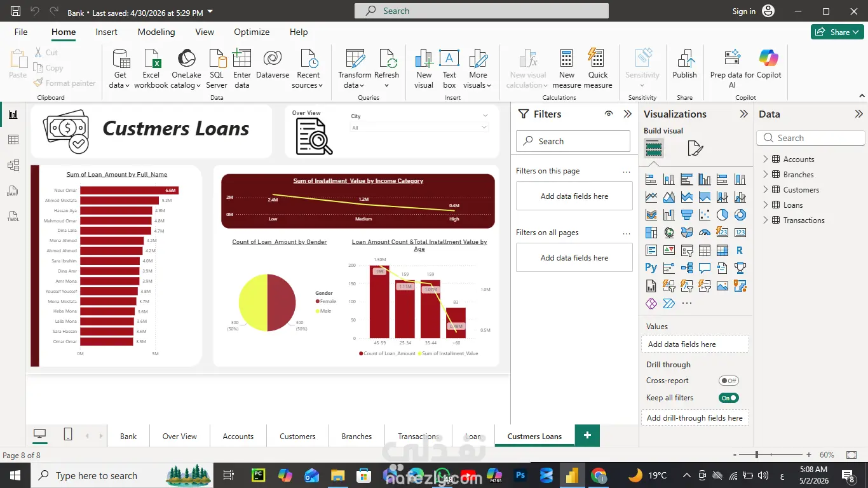This screenshot has width=868, height=488.
Task: Save the report with the Save icon
Action: point(16,11)
